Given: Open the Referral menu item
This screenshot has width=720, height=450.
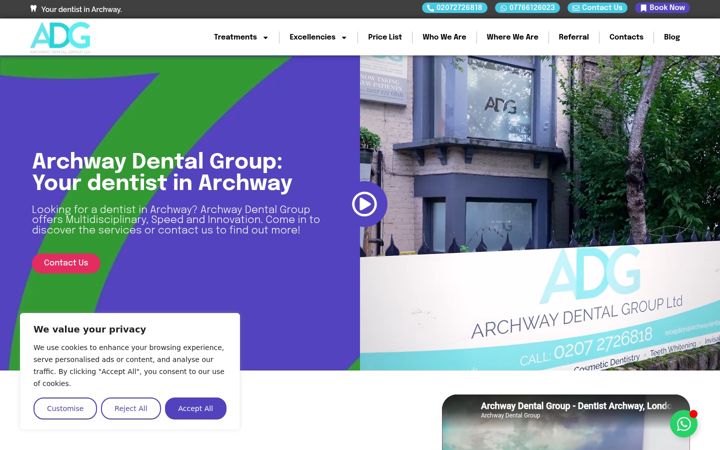Looking at the screenshot, I should 574,37.
